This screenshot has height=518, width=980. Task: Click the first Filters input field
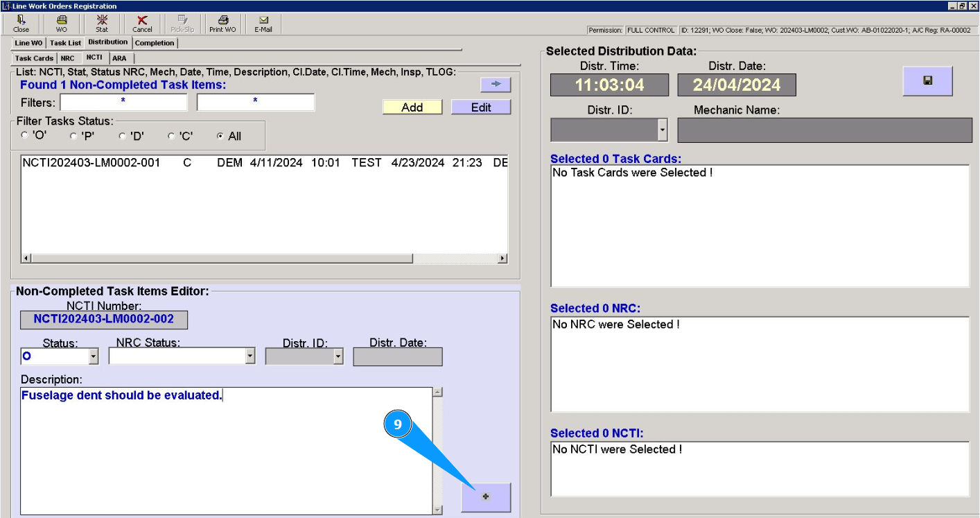(x=123, y=102)
